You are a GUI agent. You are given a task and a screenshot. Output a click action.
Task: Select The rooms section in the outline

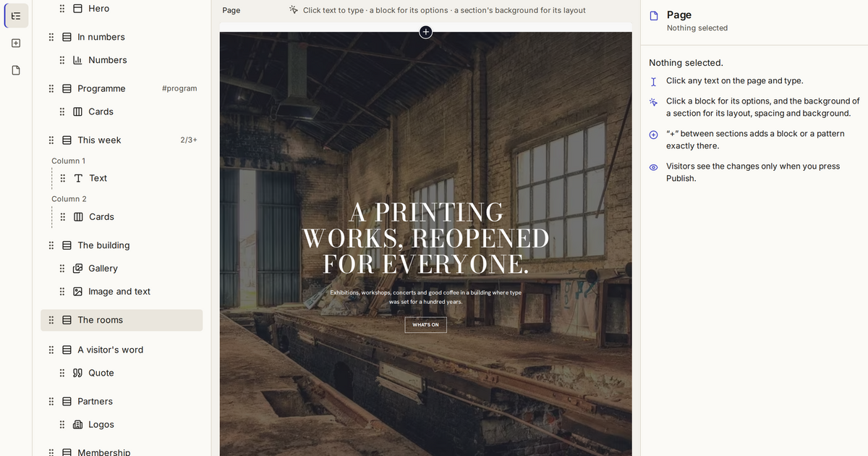coord(122,320)
